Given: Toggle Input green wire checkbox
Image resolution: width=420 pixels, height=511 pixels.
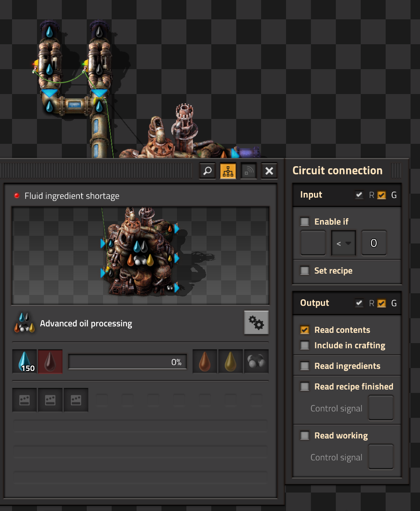Looking at the screenshot, I should pyautogui.click(x=381, y=195).
